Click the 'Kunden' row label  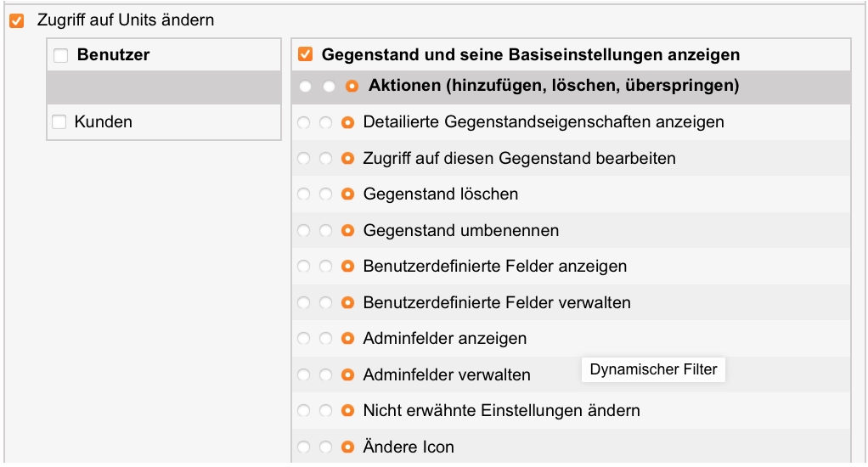(104, 122)
